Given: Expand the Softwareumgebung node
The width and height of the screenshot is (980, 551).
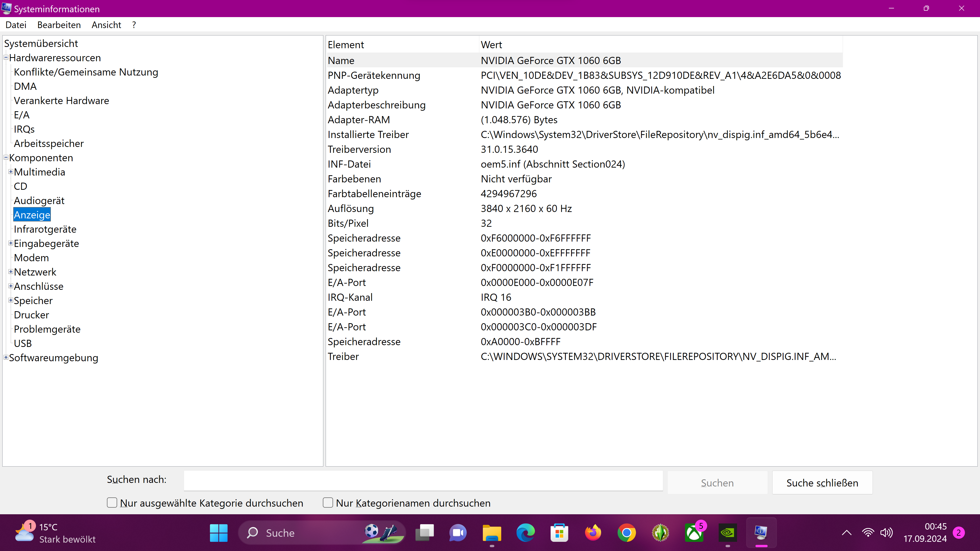Looking at the screenshot, I should point(6,357).
